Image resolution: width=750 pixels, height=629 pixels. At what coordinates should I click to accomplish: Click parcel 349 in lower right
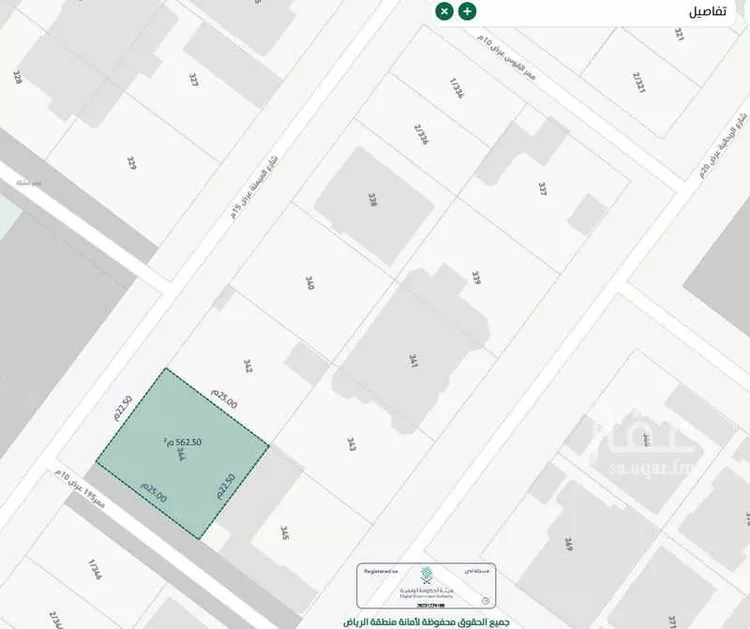[568, 545]
